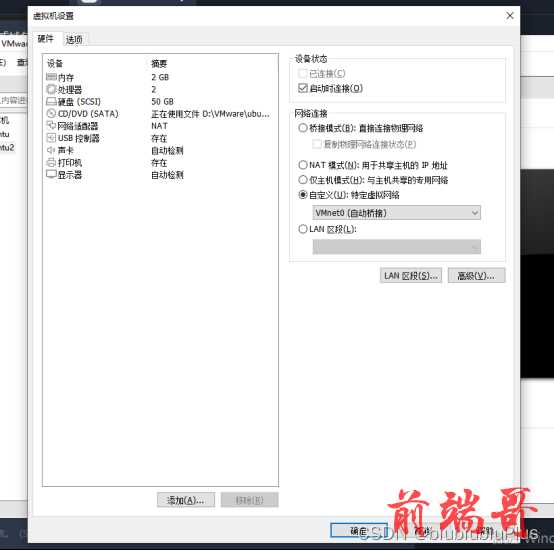Select the processor count '2' summary
Viewport: 554px width, 550px height.
pos(154,89)
